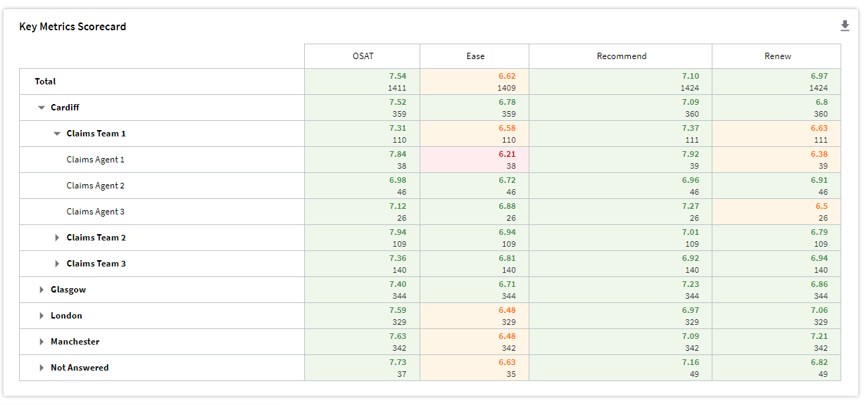Click Glasgow Recommend score 7.23

(691, 284)
